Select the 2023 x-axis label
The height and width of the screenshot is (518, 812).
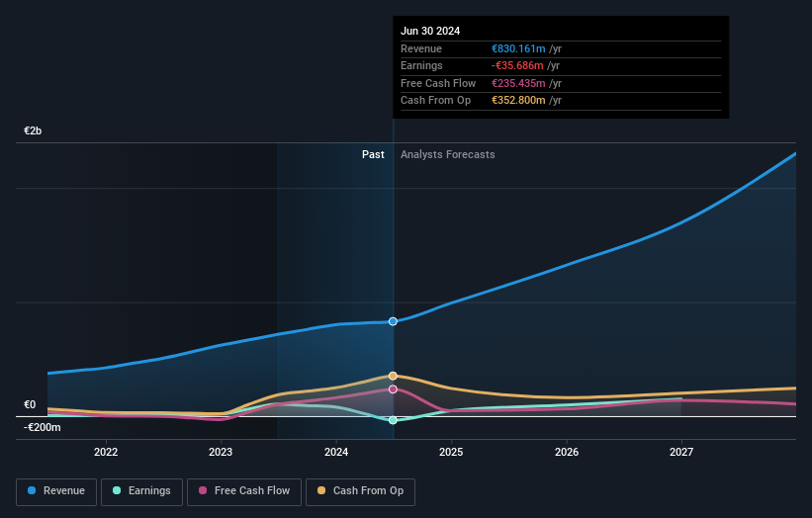[221, 452]
